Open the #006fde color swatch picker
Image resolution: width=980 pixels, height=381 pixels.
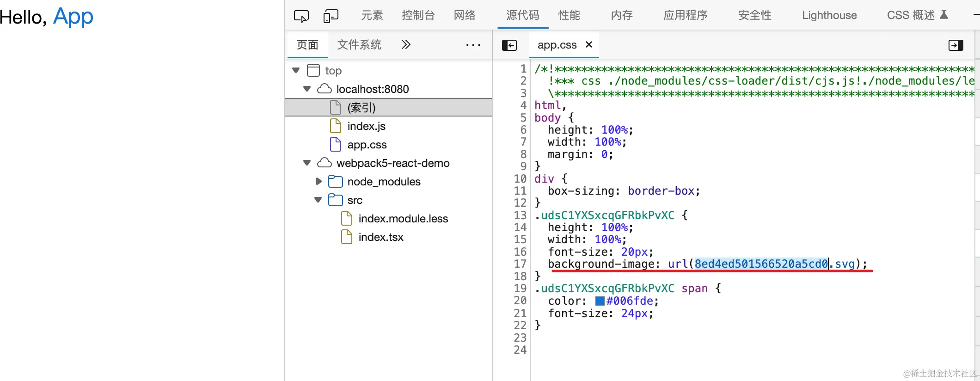point(600,301)
